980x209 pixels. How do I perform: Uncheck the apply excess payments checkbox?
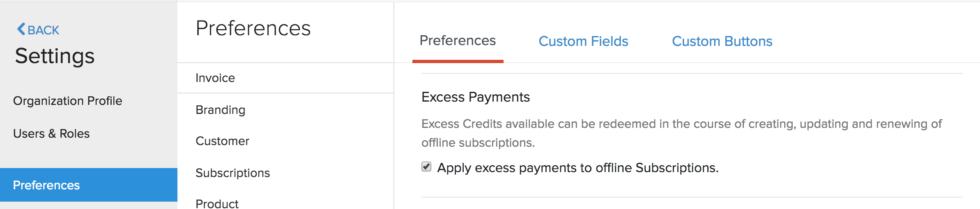(426, 167)
